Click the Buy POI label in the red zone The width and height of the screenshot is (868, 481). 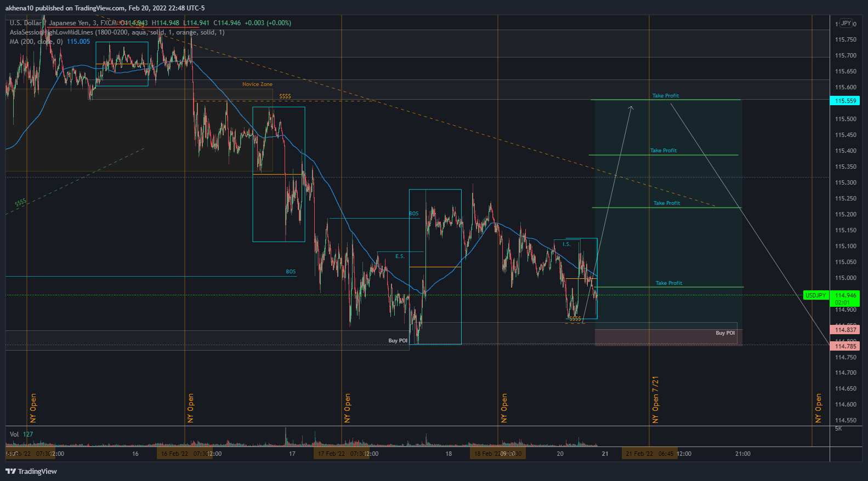click(725, 333)
